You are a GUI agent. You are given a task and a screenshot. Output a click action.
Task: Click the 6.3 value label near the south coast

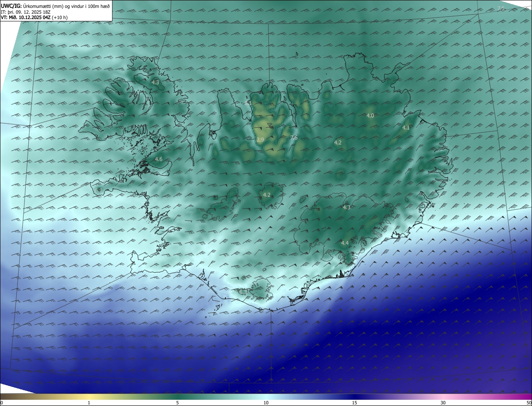point(243,292)
